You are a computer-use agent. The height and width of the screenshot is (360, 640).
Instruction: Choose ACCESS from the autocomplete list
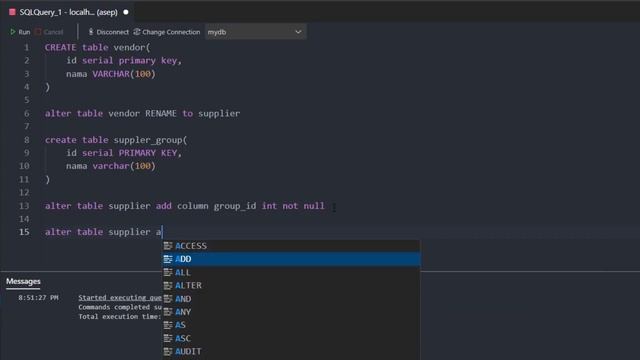pos(291,246)
